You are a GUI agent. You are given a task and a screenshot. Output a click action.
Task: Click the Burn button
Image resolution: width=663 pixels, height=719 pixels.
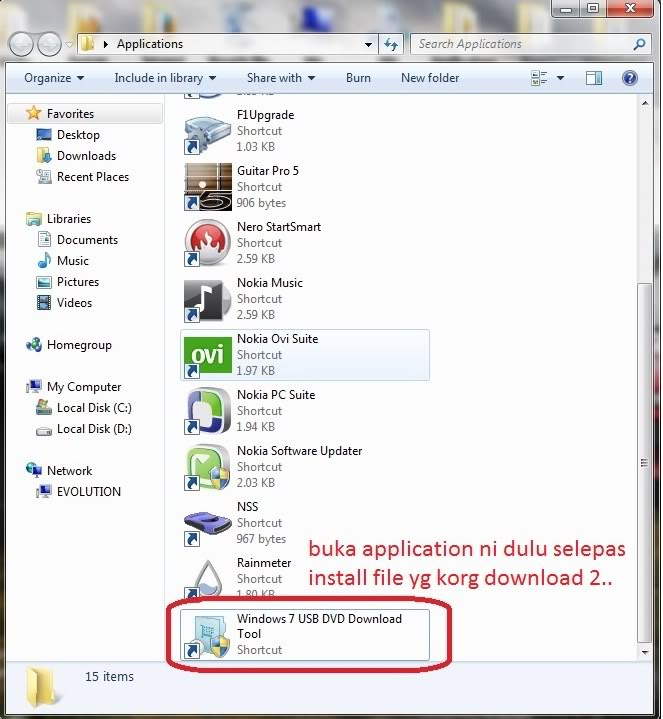[x=358, y=78]
